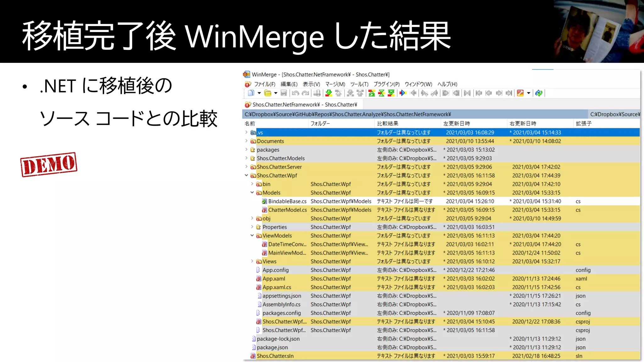Sort by the 比較結果 column header
The height and width of the screenshot is (362, 644).
[x=408, y=123]
